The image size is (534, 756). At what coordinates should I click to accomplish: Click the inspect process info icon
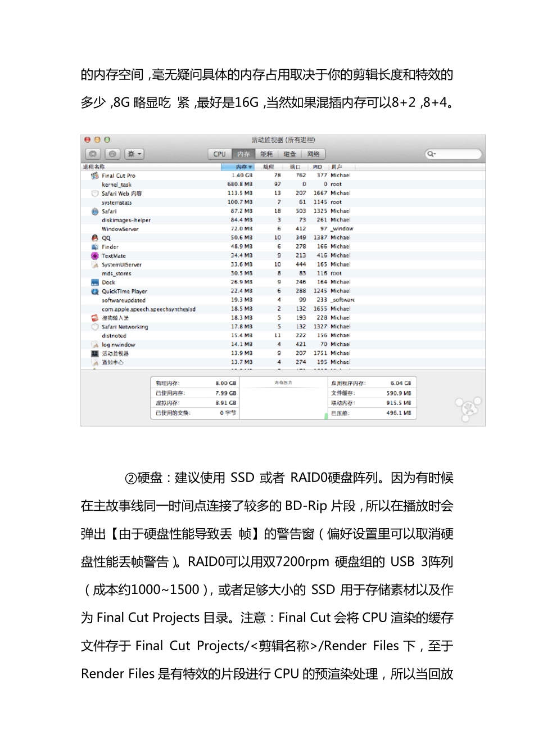point(112,154)
